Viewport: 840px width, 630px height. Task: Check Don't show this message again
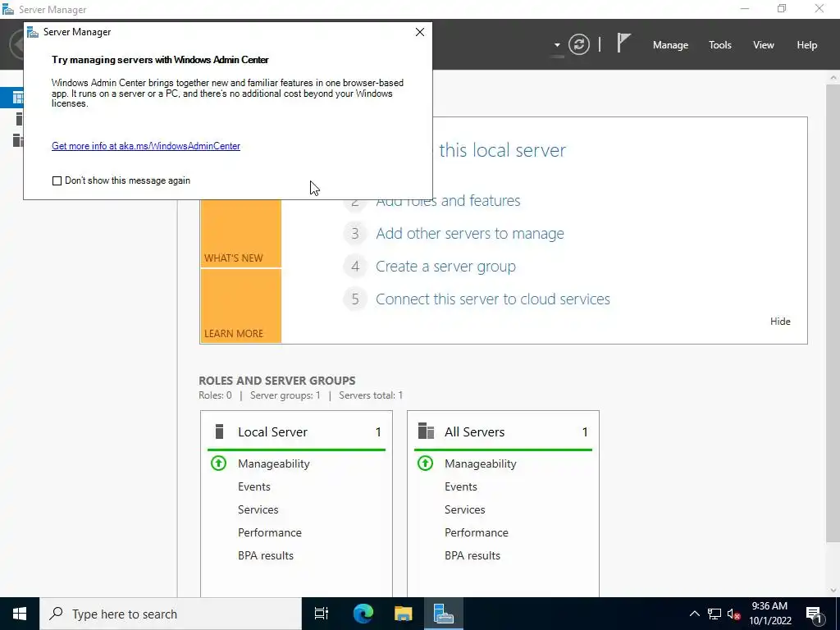pos(57,181)
